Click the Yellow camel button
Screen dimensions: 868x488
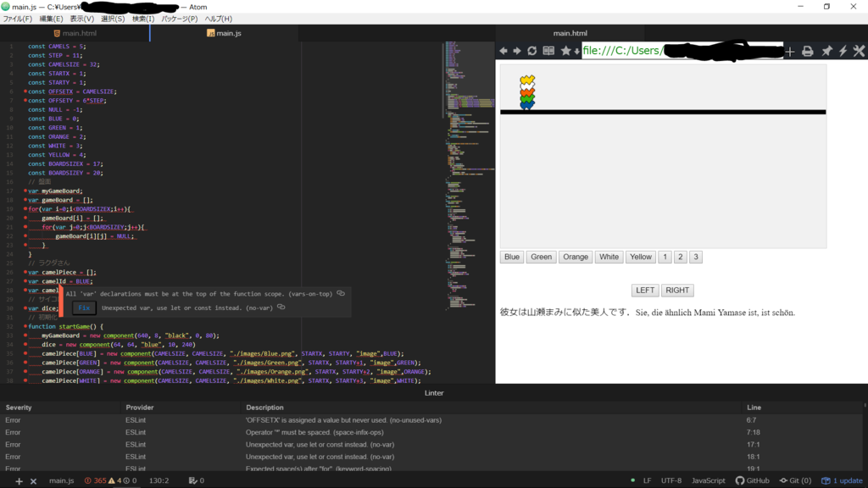(x=641, y=257)
